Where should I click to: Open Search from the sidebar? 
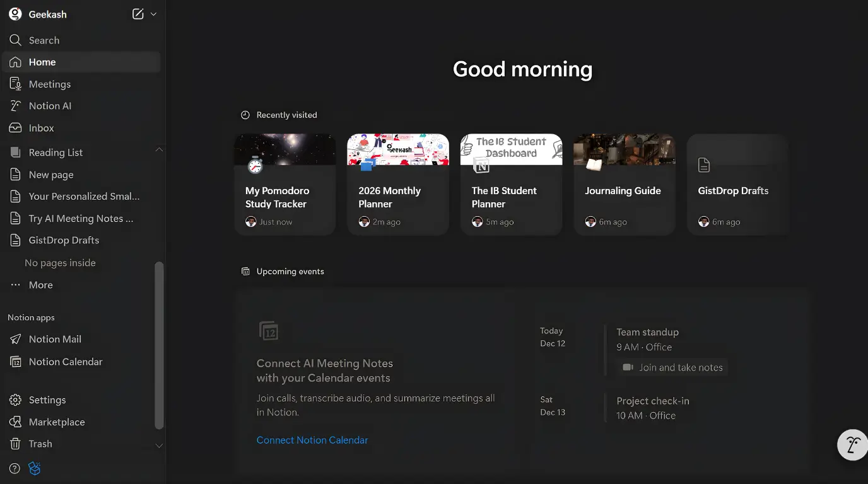pyautogui.click(x=44, y=40)
